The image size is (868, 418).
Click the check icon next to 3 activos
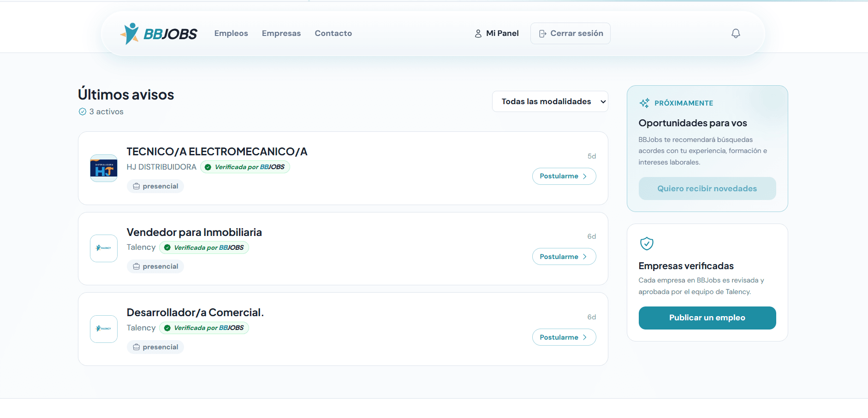click(x=83, y=112)
